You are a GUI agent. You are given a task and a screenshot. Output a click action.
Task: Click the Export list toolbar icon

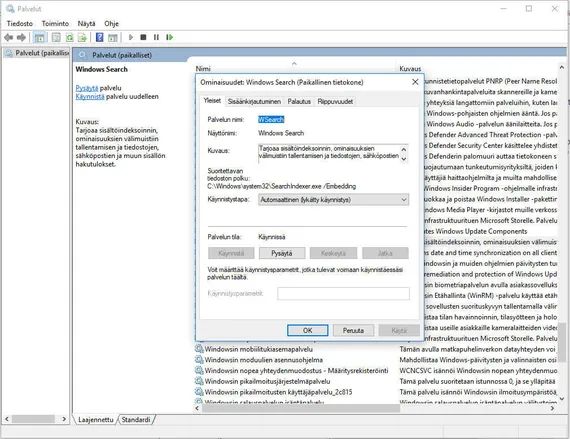[x=82, y=37]
